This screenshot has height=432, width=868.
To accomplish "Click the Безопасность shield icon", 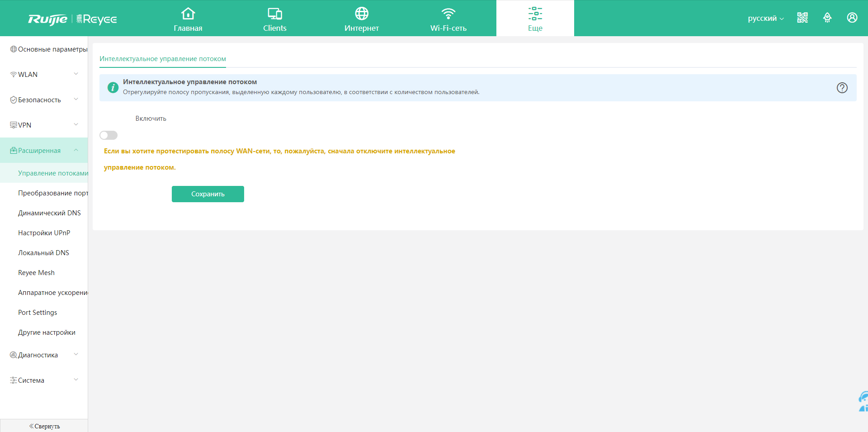I will (x=14, y=100).
